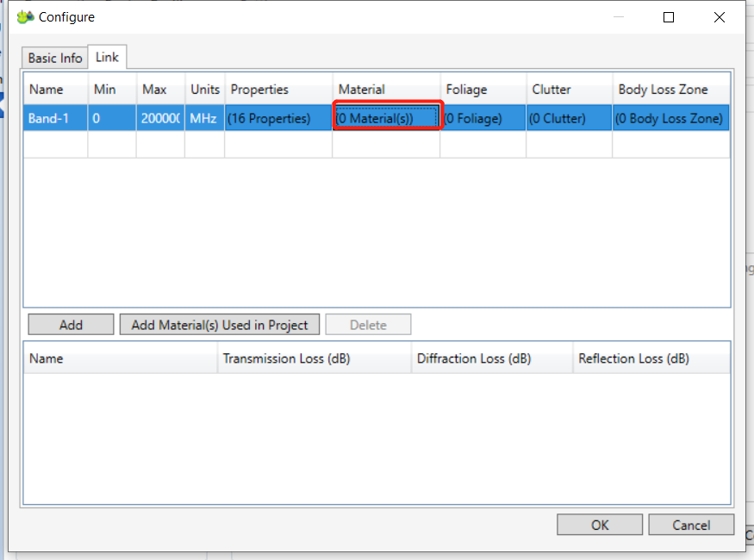The height and width of the screenshot is (560, 754).
Task: Open the (16 Properties) cell for Band-1
Action: (277, 118)
